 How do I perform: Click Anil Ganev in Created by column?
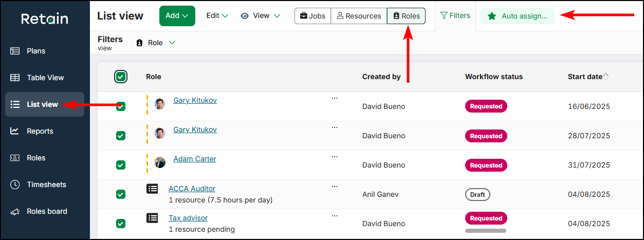pyautogui.click(x=380, y=194)
